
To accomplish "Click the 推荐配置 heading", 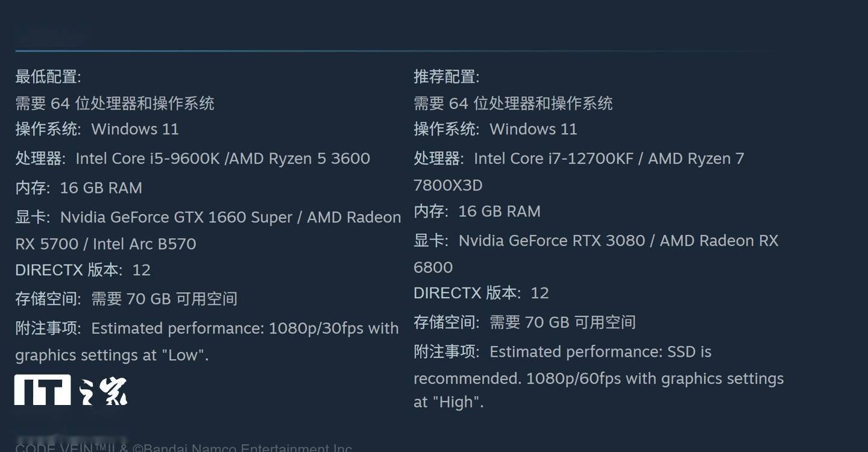I will point(447,77).
